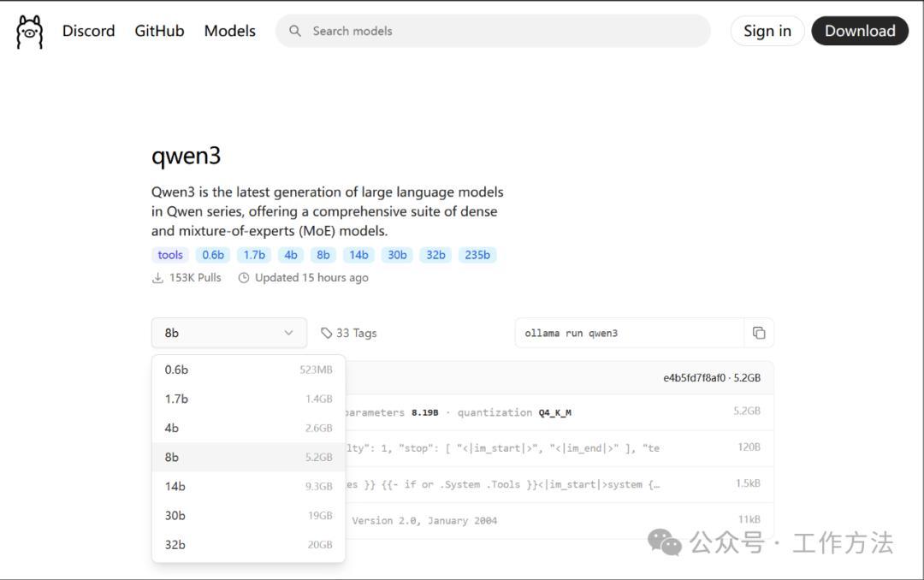The width and height of the screenshot is (924, 580).
Task: Open the Version 2.0, January 2004 row
Action: (560, 520)
